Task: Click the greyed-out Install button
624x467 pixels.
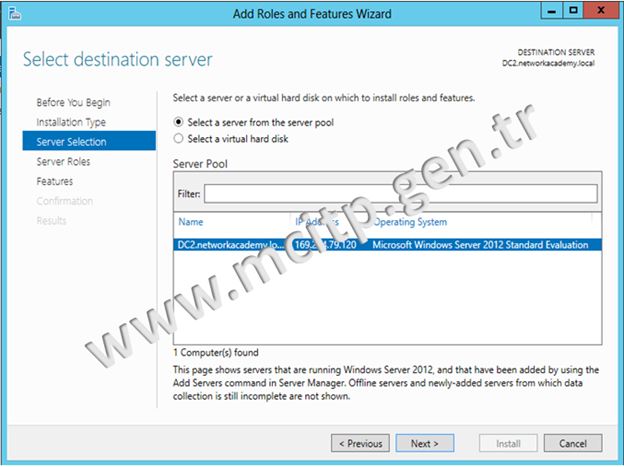Action: point(508,443)
